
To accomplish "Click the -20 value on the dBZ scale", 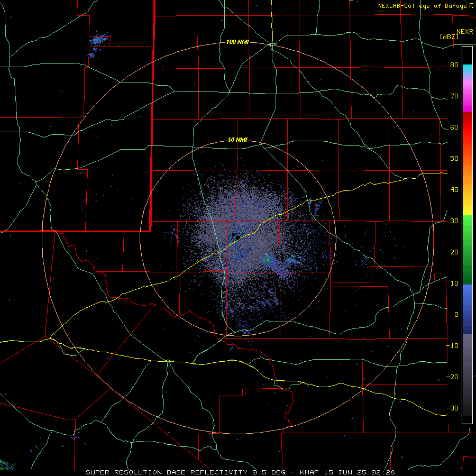I will point(452,377).
